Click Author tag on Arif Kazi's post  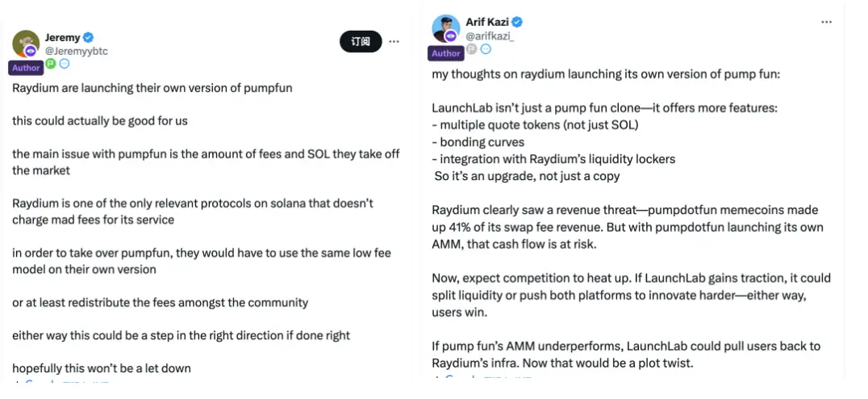(446, 53)
